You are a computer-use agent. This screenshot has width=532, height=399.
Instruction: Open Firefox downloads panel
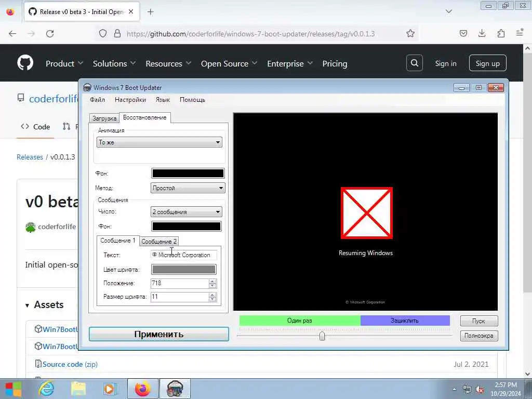[482, 33]
